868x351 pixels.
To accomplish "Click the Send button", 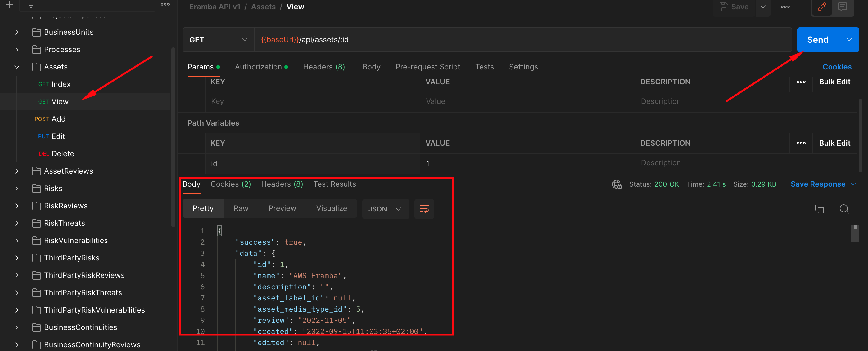I will [x=818, y=40].
